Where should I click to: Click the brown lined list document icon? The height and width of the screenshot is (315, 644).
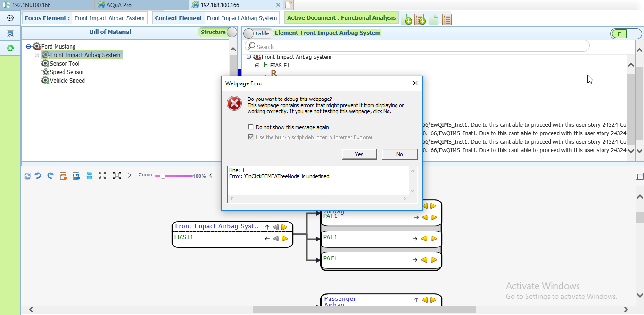pos(447,19)
